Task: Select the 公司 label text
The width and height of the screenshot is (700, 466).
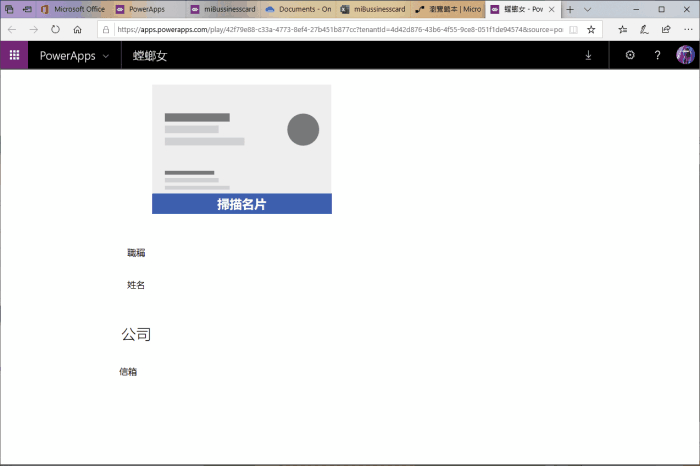Action: click(x=136, y=334)
